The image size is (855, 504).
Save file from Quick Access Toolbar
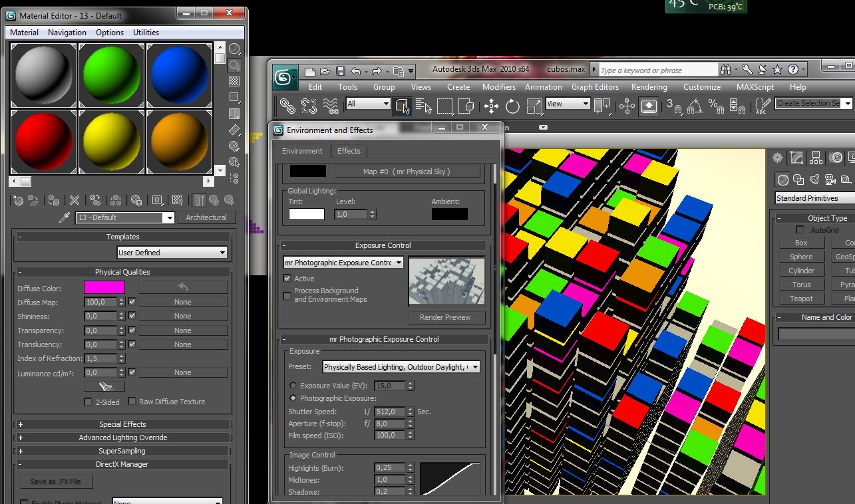(x=341, y=70)
